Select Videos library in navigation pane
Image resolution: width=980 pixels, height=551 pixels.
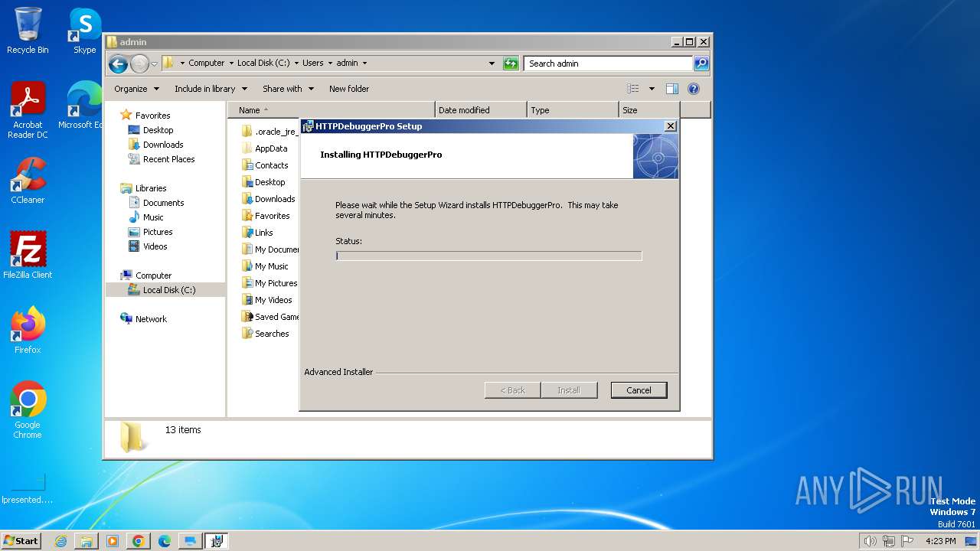click(155, 246)
